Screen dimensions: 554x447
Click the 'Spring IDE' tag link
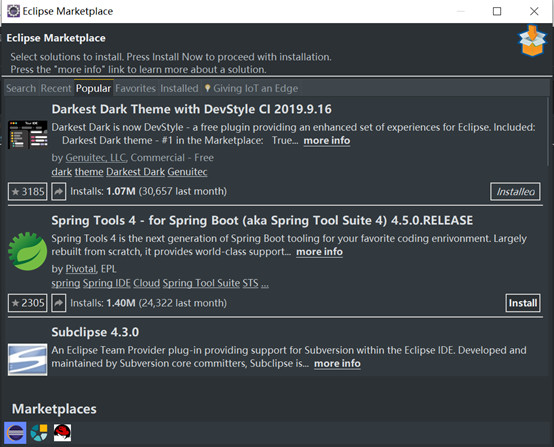click(x=107, y=283)
